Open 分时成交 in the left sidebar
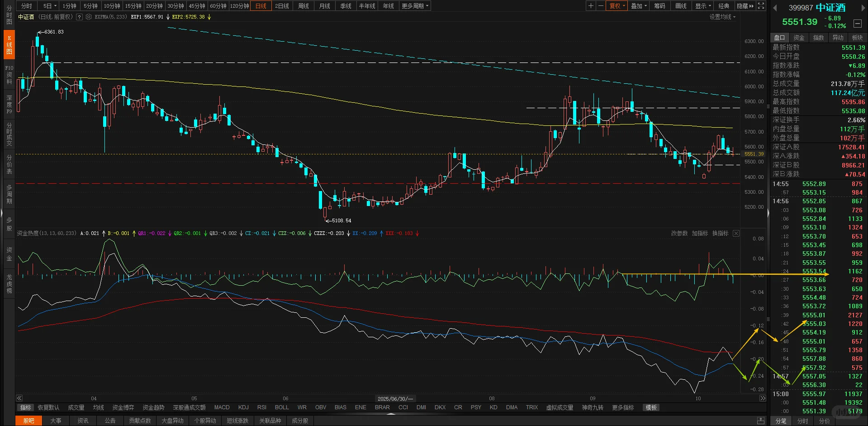868x426 pixels. click(9, 134)
